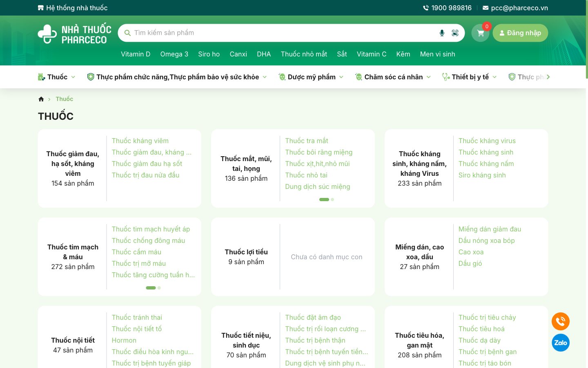Open Thuốc trị tiêu chảy subcategory

487,317
